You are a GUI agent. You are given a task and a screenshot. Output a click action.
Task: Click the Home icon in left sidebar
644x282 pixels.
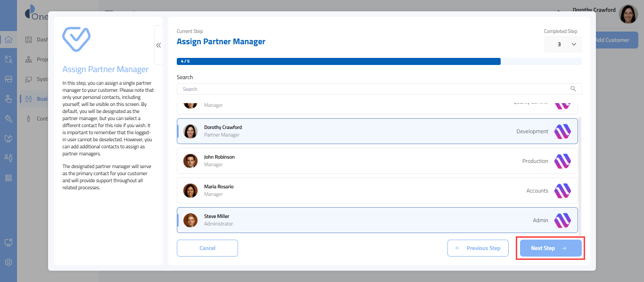(8, 40)
